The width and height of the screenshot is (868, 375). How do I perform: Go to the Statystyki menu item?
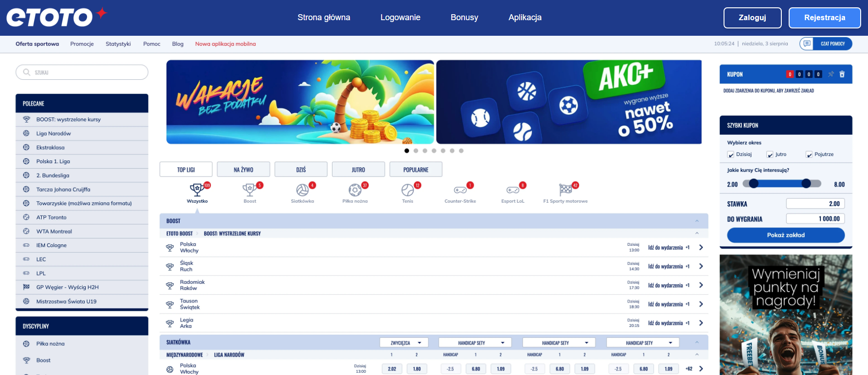click(x=118, y=44)
